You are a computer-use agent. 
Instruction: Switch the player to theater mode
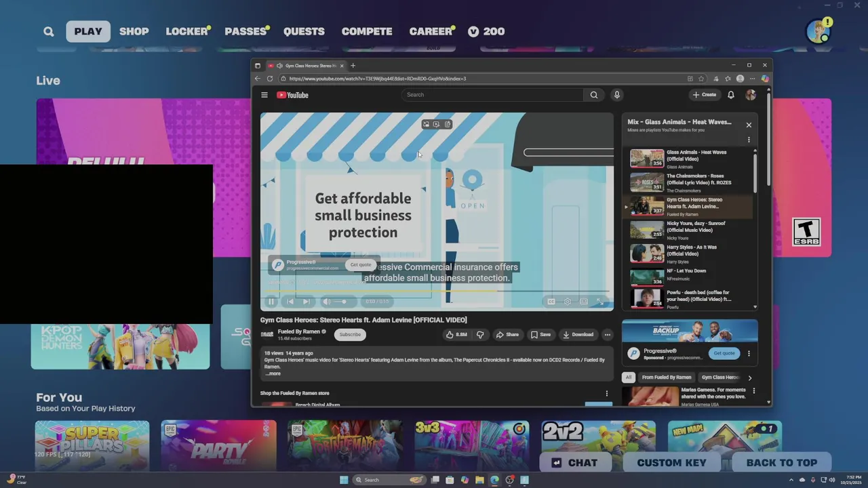(584, 302)
